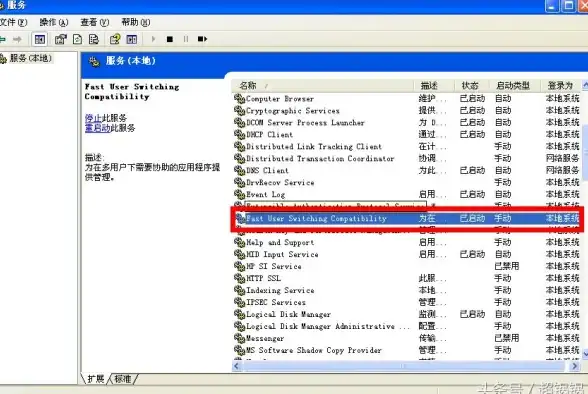This screenshot has height=394, width=588.
Task: Click the DCOM Server Process Launcher icon
Action: click(239, 123)
